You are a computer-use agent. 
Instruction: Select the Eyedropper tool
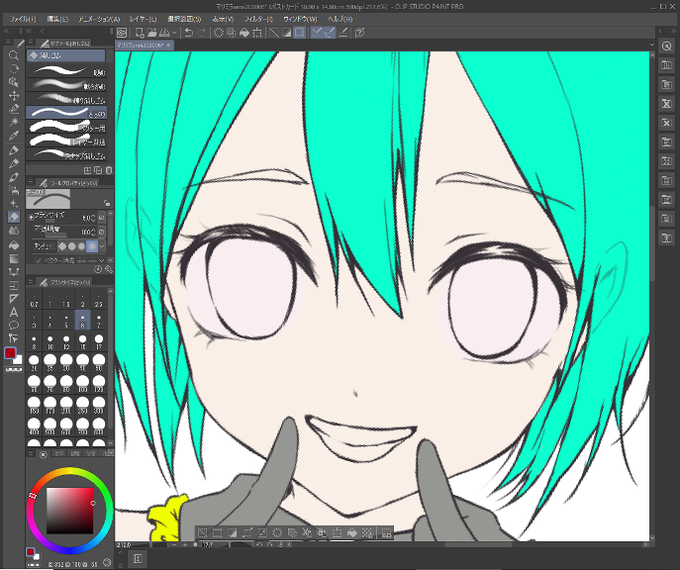[x=14, y=136]
